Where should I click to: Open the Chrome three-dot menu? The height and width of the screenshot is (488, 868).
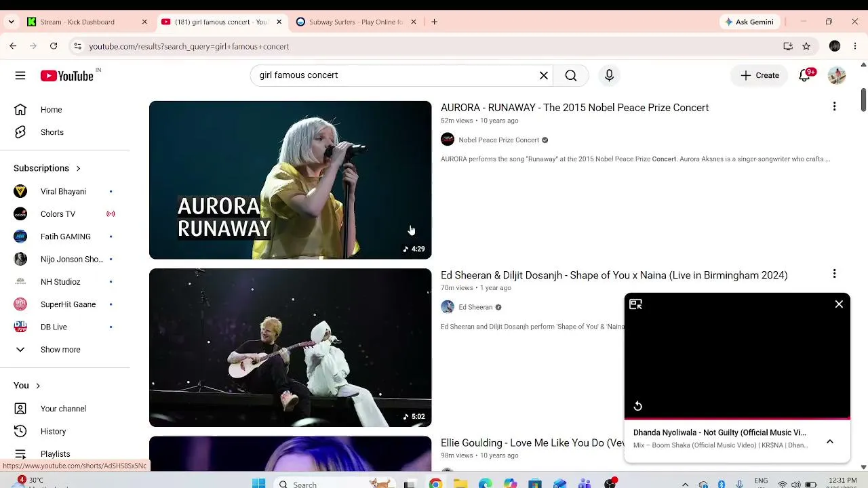[854, 46]
